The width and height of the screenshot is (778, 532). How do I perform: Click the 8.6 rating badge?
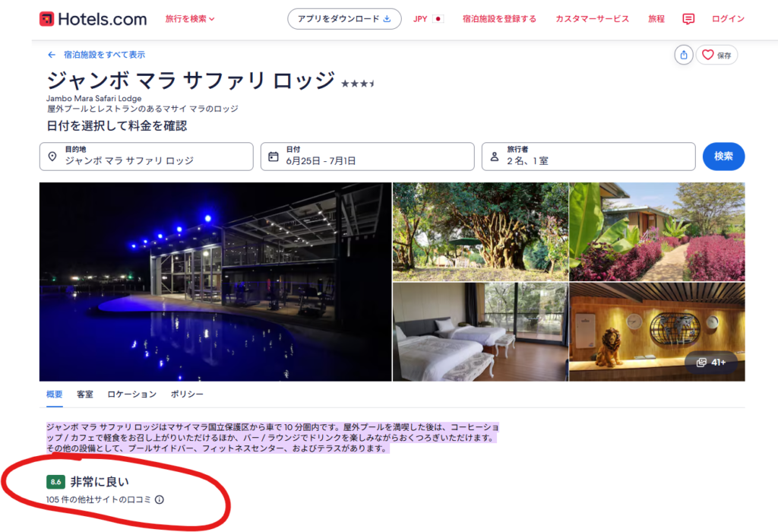[x=55, y=482]
